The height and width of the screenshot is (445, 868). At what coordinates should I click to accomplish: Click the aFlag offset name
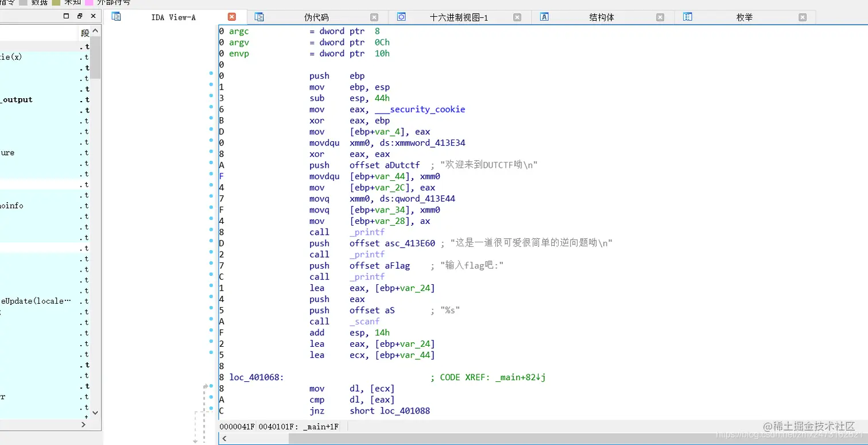tap(397, 266)
